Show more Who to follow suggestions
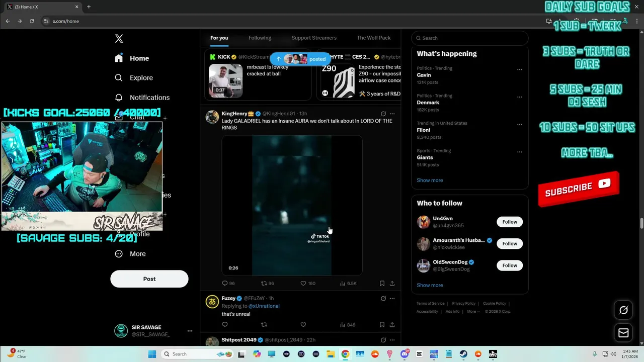The width and height of the screenshot is (644, 362). (430, 285)
